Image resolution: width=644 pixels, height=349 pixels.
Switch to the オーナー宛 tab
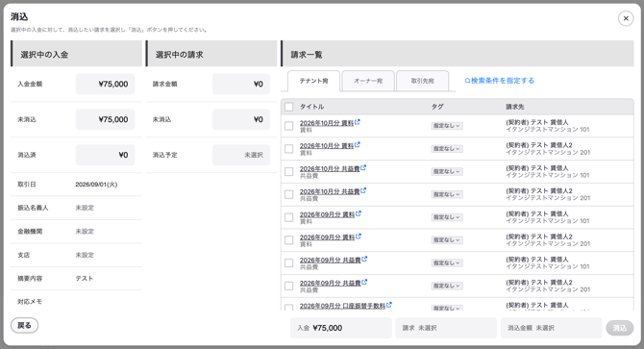[368, 81]
